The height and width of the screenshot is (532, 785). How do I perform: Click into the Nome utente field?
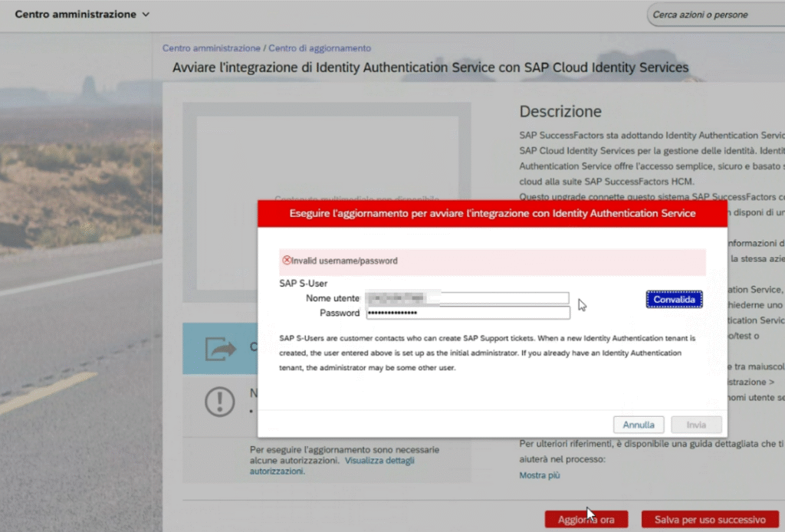(467, 298)
